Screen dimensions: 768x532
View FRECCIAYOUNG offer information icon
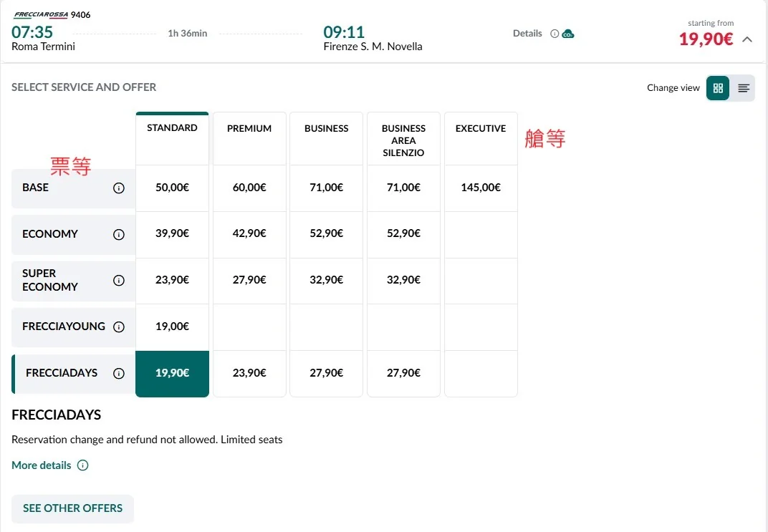[118, 327]
